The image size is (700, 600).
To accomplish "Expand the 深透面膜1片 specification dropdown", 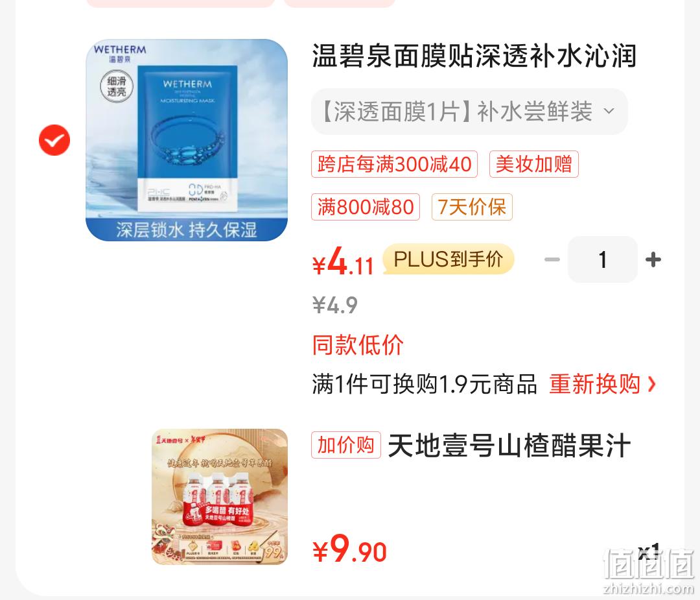I will coord(469,112).
